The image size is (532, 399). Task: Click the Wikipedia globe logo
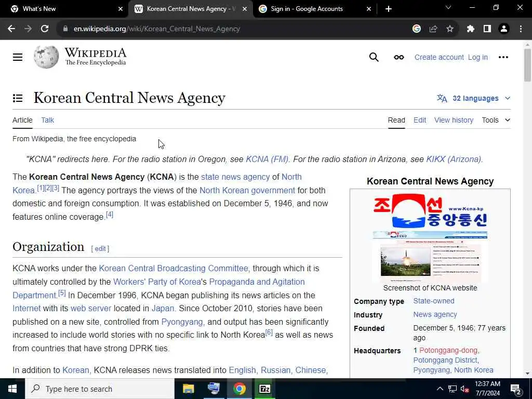[46, 57]
